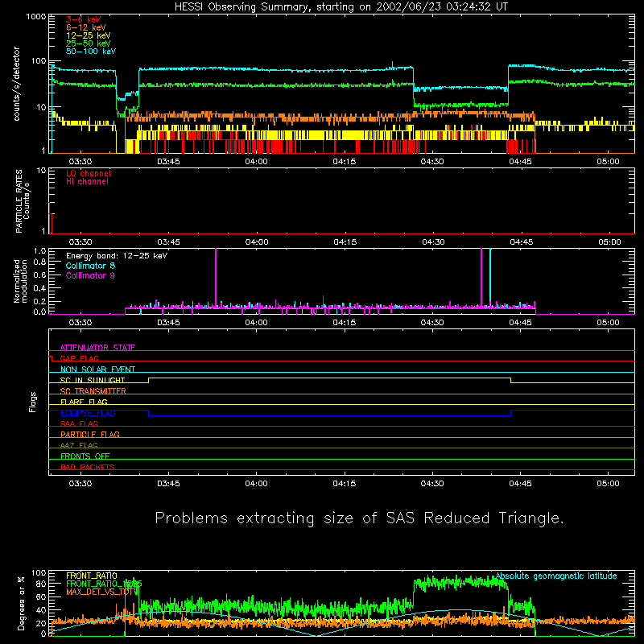Image resolution: width=644 pixels, height=644 pixels.
Task: Click the ECLIPSE_FLAG rising step near 04:43
Action: pyautogui.click(x=511, y=413)
